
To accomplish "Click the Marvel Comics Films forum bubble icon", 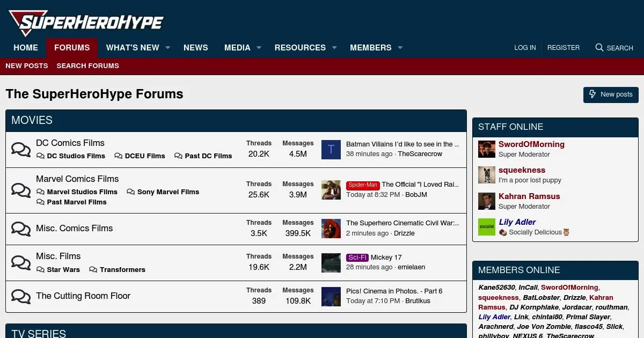I will (21, 190).
